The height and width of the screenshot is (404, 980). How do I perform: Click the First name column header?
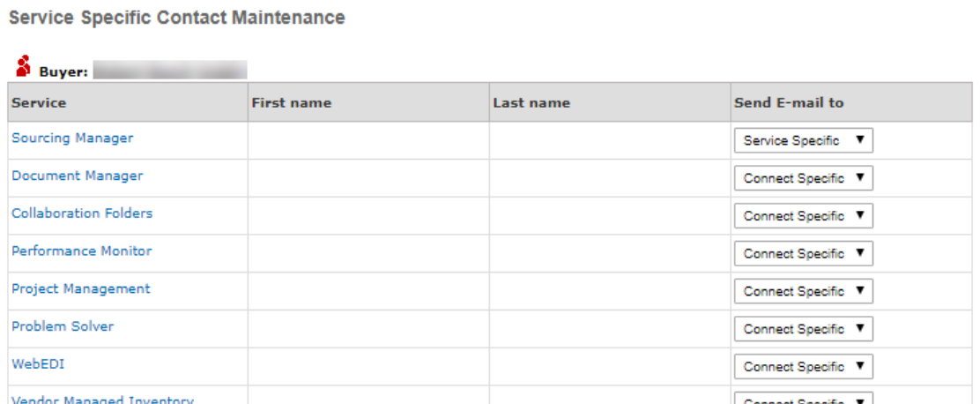click(x=291, y=102)
